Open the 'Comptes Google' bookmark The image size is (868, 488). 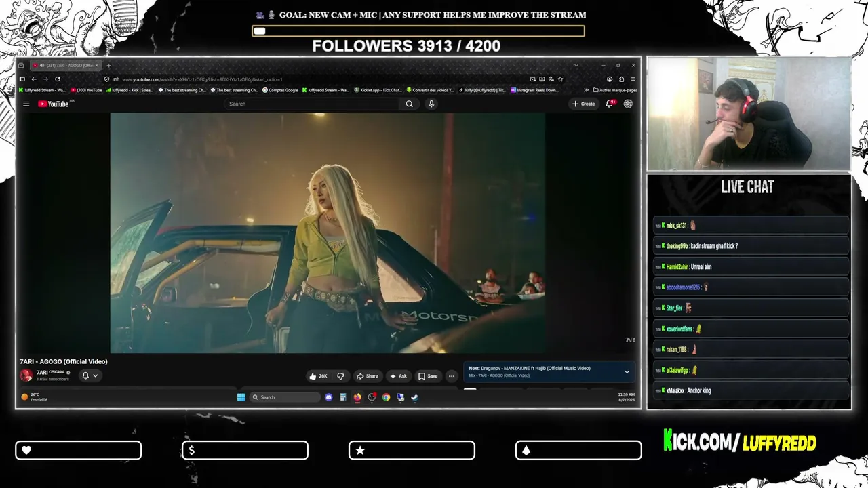[280, 90]
